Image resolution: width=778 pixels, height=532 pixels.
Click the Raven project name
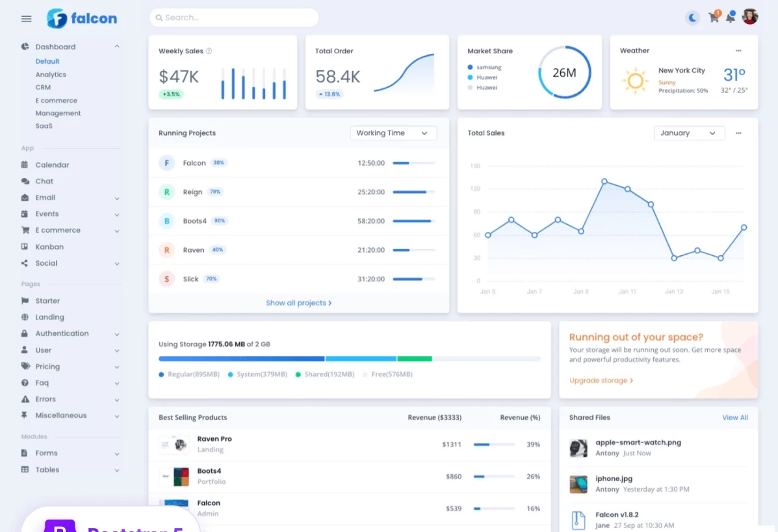tap(194, 250)
